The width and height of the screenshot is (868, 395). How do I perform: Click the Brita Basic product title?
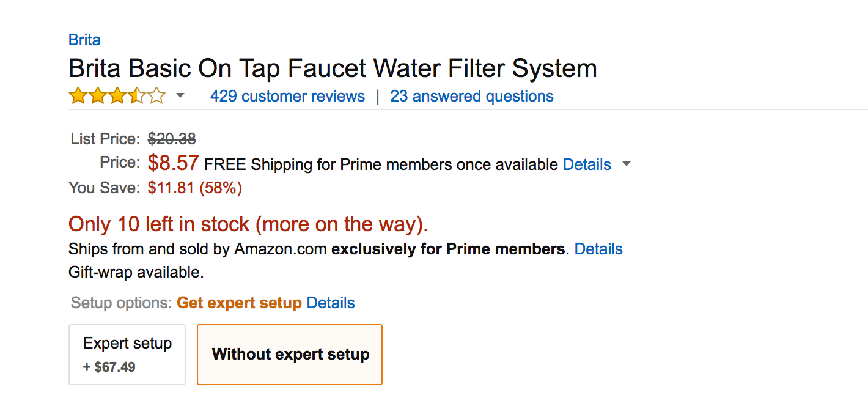(333, 68)
